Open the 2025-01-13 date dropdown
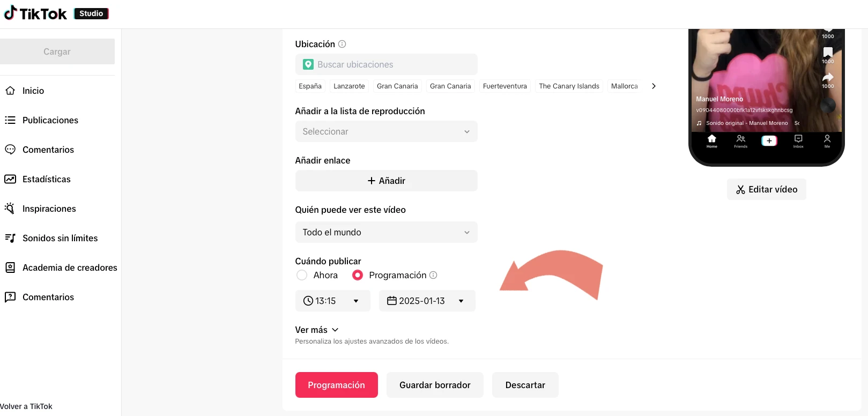 click(x=427, y=301)
